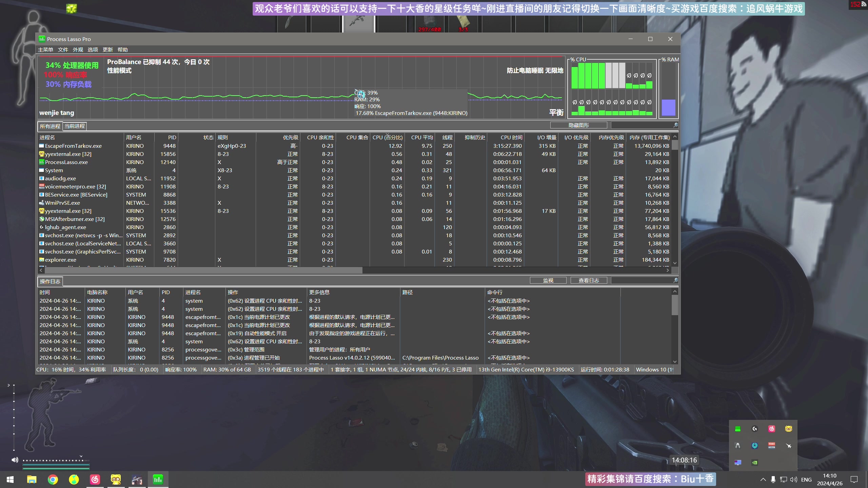The width and height of the screenshot is (868, 488).
Task: Collapse the hidden tray icons chevron
Action: point(763,480)
